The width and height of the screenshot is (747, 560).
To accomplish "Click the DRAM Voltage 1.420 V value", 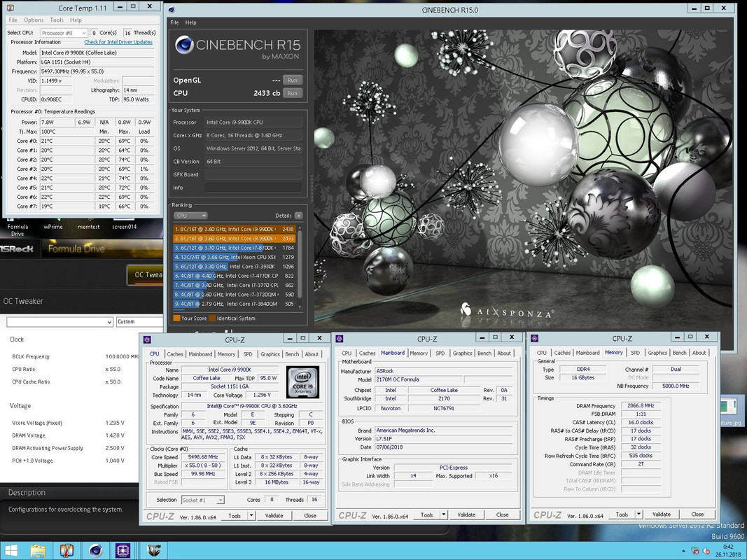I will (115, 435).
